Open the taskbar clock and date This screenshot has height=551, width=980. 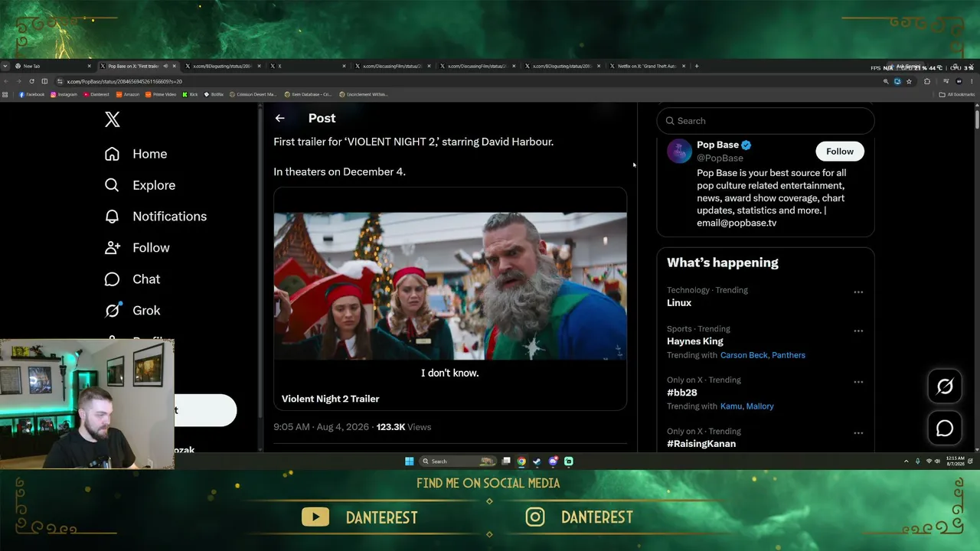pyautogui.click(x=955, y=461)
